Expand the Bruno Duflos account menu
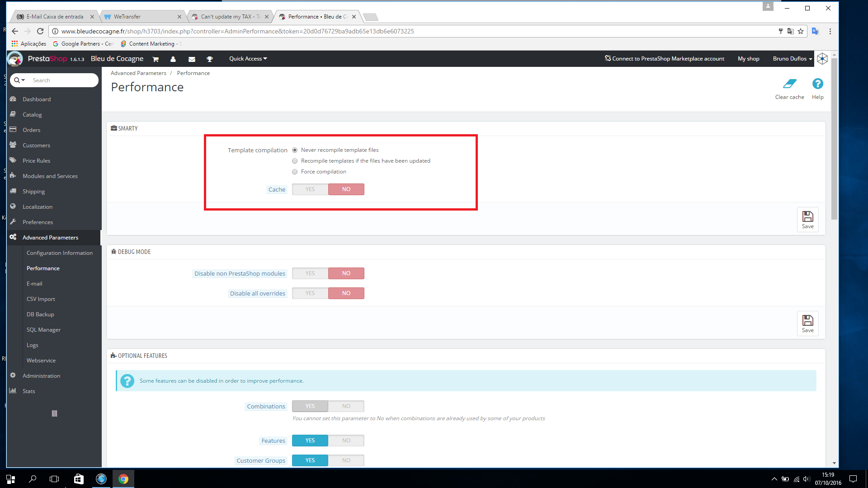Screen dimensions: 868x488 click(792, 59)
